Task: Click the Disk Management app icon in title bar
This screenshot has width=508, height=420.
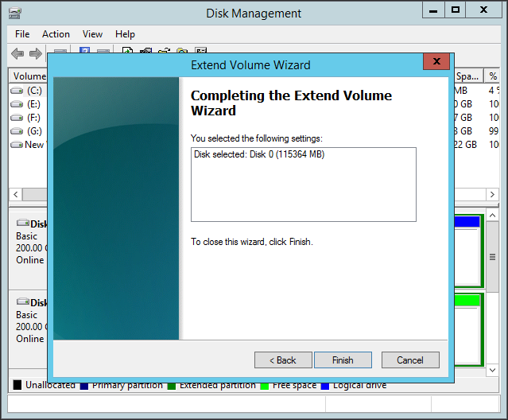Action: click(14, 14)
